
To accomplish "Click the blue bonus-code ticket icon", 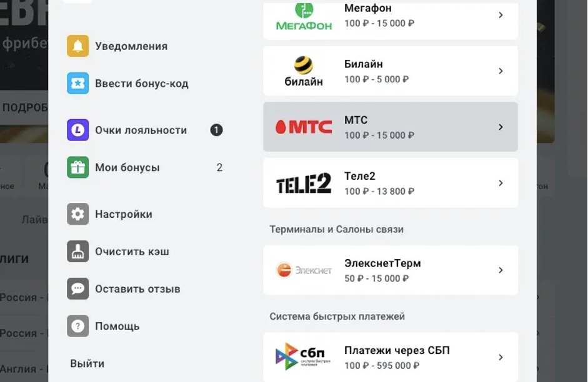I will pos(78,84).
